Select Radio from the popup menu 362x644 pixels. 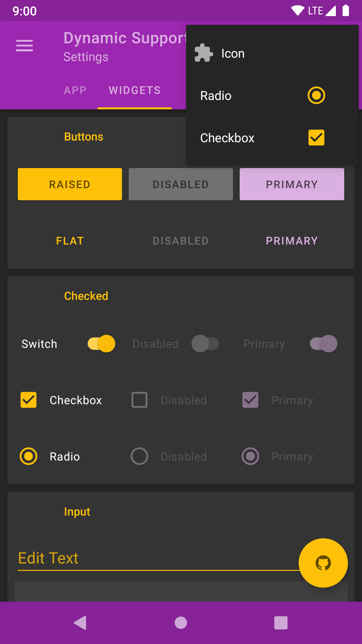216,95
